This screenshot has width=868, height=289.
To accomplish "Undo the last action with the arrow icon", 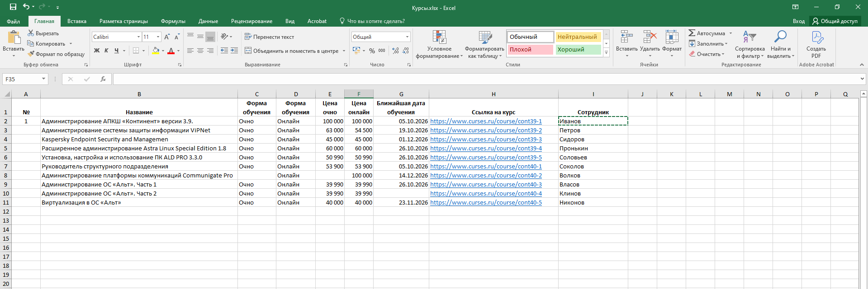I will click(26, 7).
